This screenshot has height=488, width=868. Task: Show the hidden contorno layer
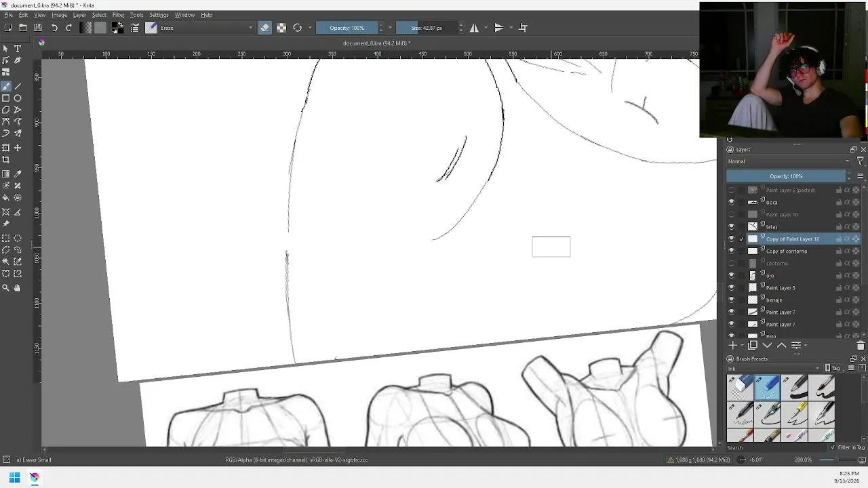point(731,264)
